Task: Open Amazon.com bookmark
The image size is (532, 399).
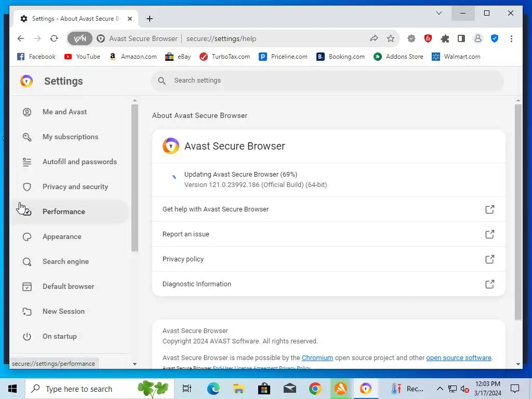Action: pos(133,57)
